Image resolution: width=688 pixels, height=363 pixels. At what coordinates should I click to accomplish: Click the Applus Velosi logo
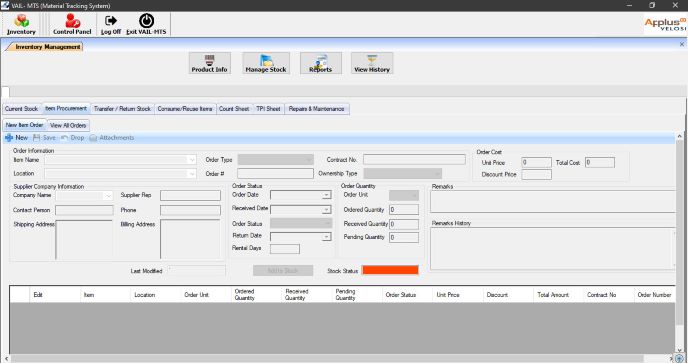coord(665,24)
